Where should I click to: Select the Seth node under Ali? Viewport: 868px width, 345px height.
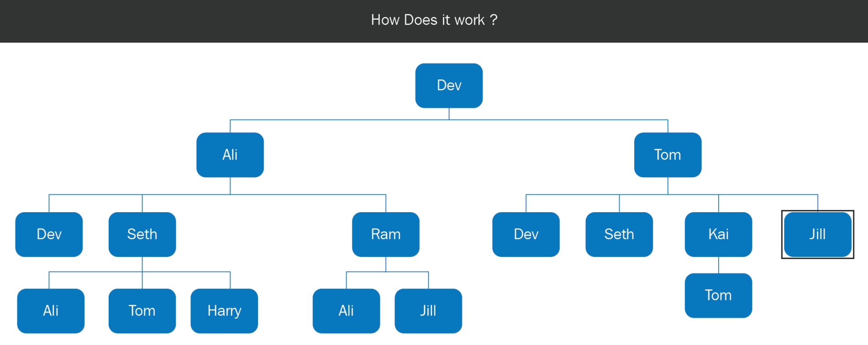142,235
